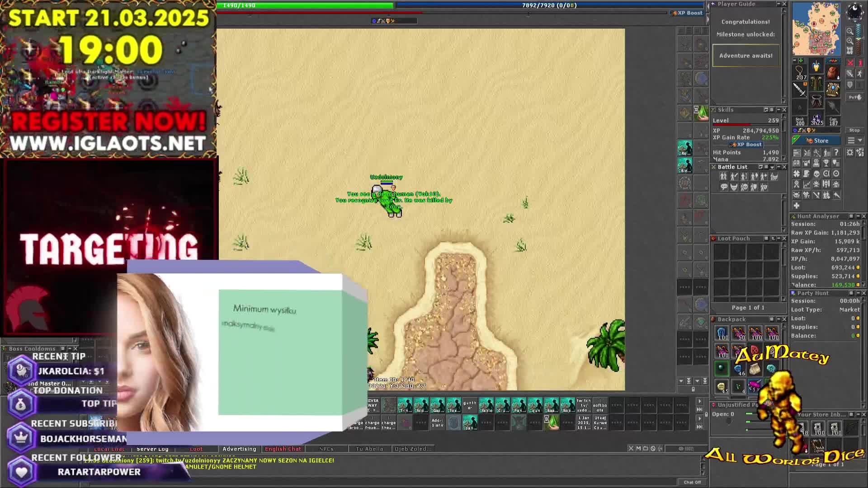Toggle first Battle List filter (players)
Screen dimensions: 868x488
click(723, 177)
